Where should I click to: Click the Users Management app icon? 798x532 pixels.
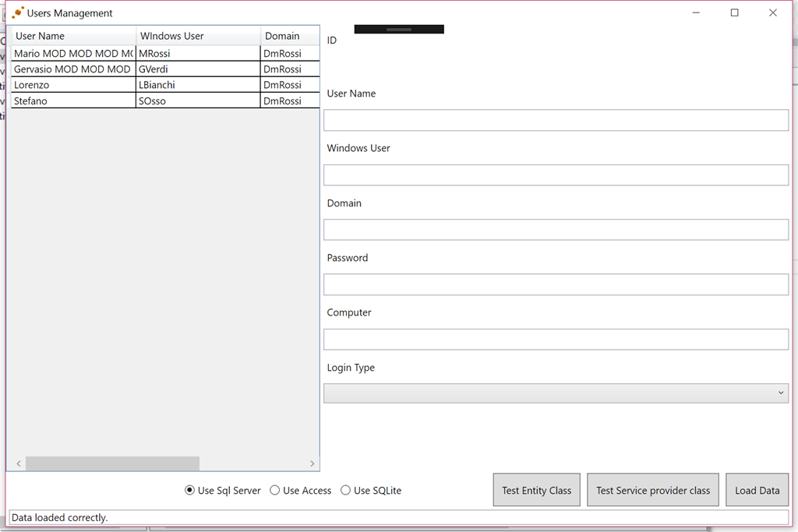point(17,13)
